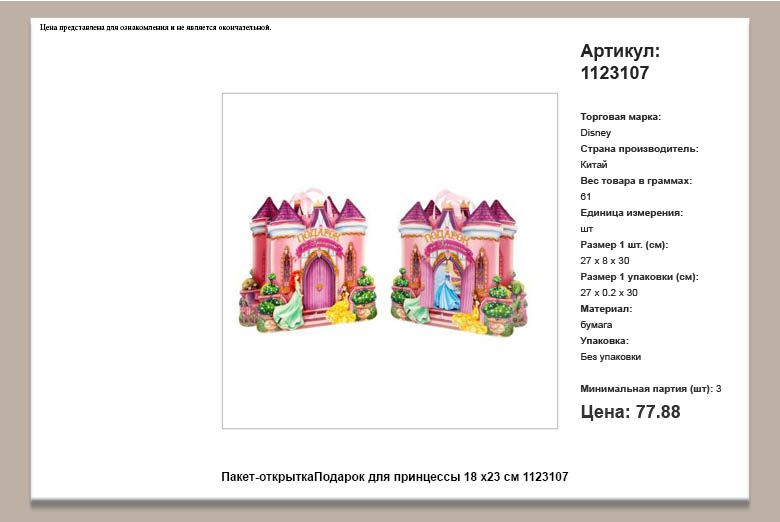Click the 'Торговая марка:' label
Screen dimensions: 780x522
620,117
